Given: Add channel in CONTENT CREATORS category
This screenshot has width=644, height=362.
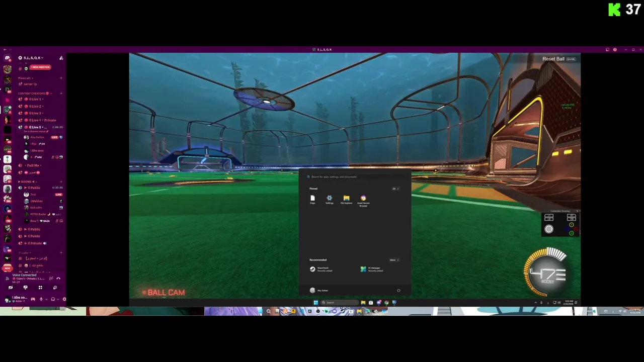Looking at the screenshot, I should pos(61,93).
